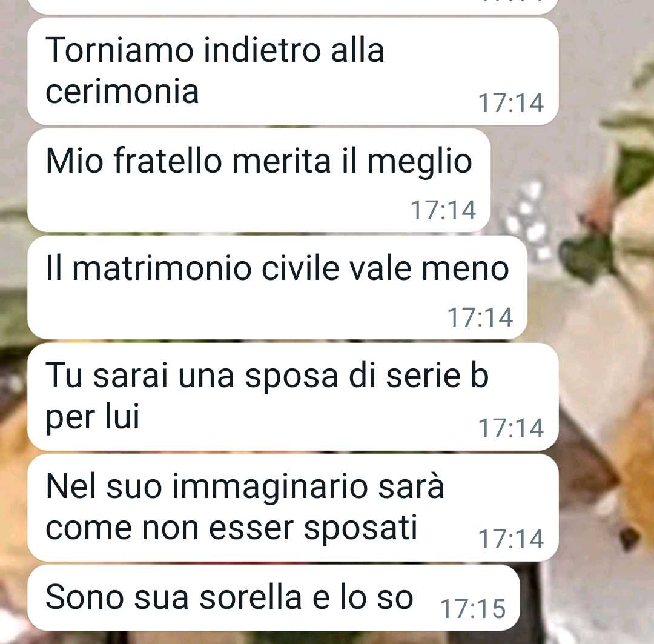Click the word "cerimonia" in the message
This screenshot has height=644, width=654.
(x=122, y=91)
